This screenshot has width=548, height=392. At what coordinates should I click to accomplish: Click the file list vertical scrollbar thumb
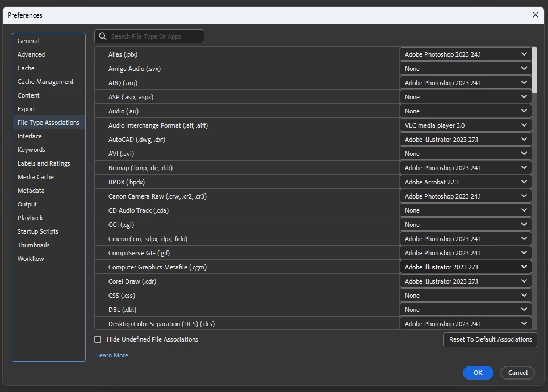click(x=534, y=70)
